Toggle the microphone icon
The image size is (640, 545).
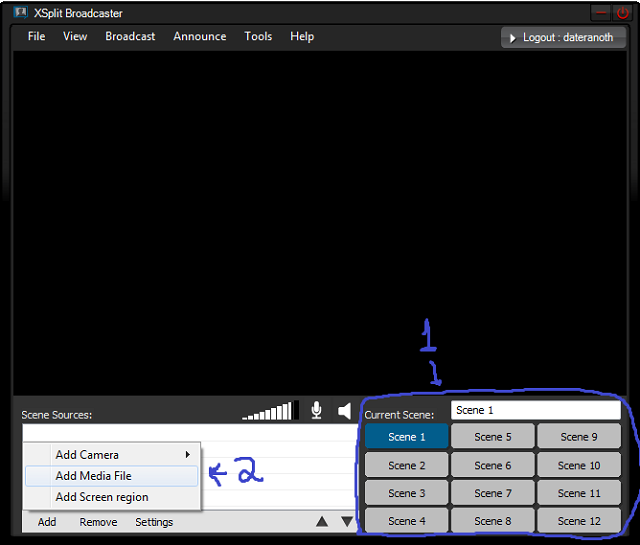(x=316, y=410)
